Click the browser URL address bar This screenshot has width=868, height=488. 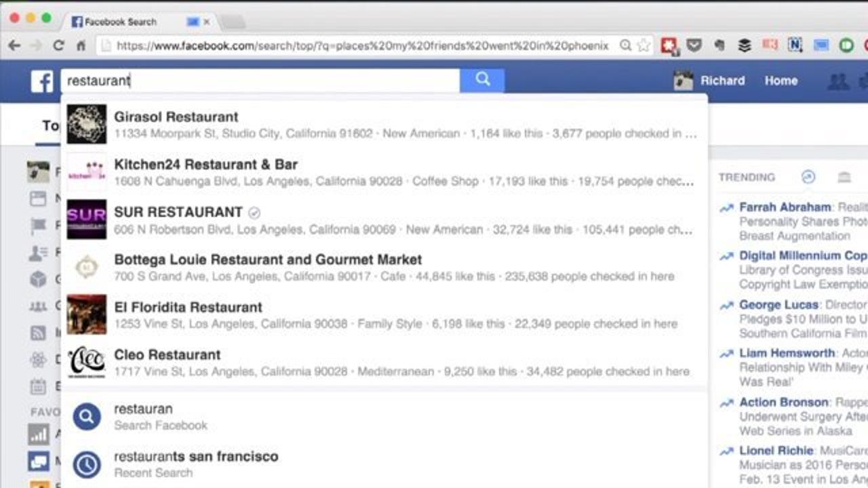coord(359,45)
